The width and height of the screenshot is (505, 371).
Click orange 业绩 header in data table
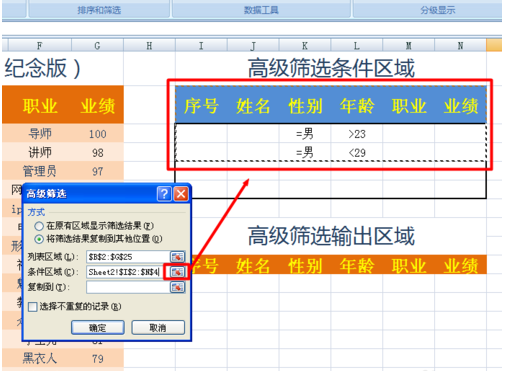(x=98, y=106)
